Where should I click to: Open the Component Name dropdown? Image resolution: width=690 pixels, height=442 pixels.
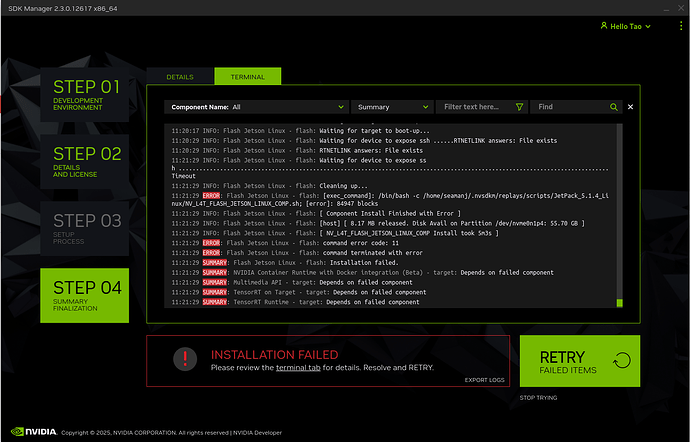[257, 107]
